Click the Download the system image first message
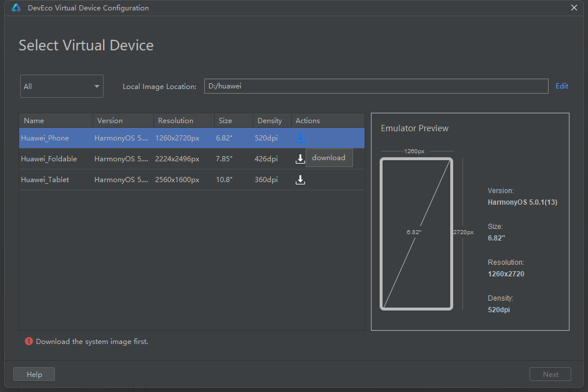This screenshot has width=588, height=392. [x=92, y=341]
